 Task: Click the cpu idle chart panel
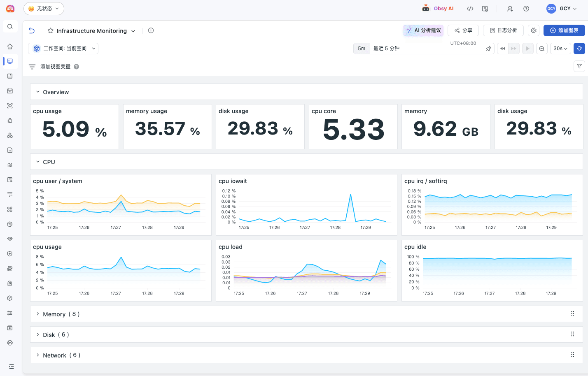492,271
